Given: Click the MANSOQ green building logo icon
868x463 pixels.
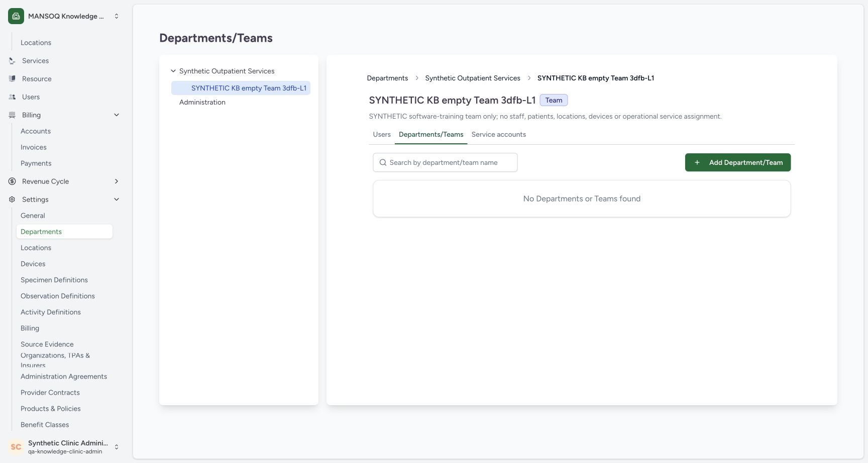Looking at the screenshot, I should 16,16.
